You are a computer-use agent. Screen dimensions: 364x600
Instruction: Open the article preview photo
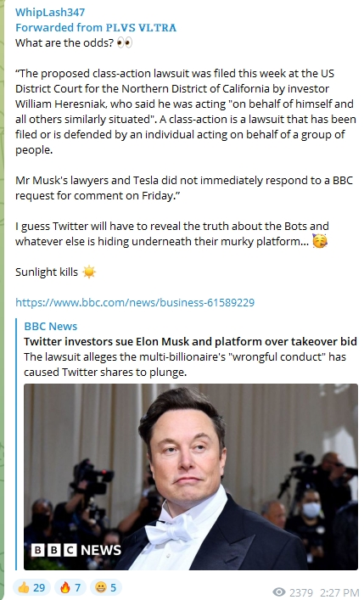click(191, 477)
